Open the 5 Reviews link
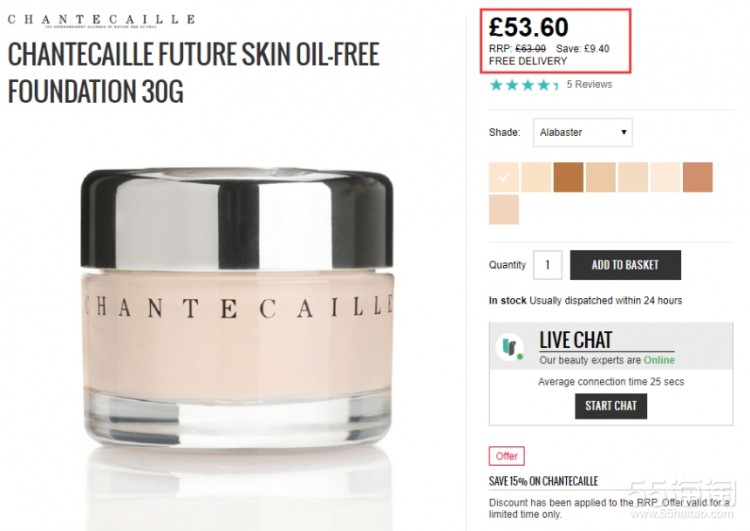The image size is (750, 531). (x=589, y=84)
